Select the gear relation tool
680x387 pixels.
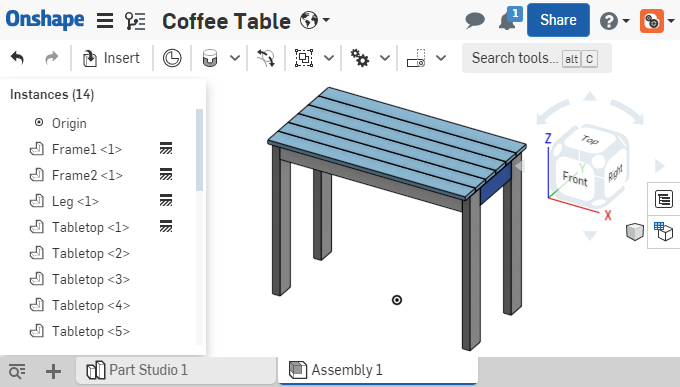tap(360, 58)
